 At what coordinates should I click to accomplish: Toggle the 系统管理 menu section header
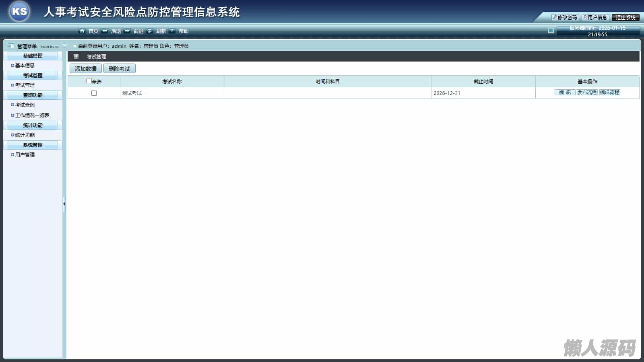click(x=33, y=145)
